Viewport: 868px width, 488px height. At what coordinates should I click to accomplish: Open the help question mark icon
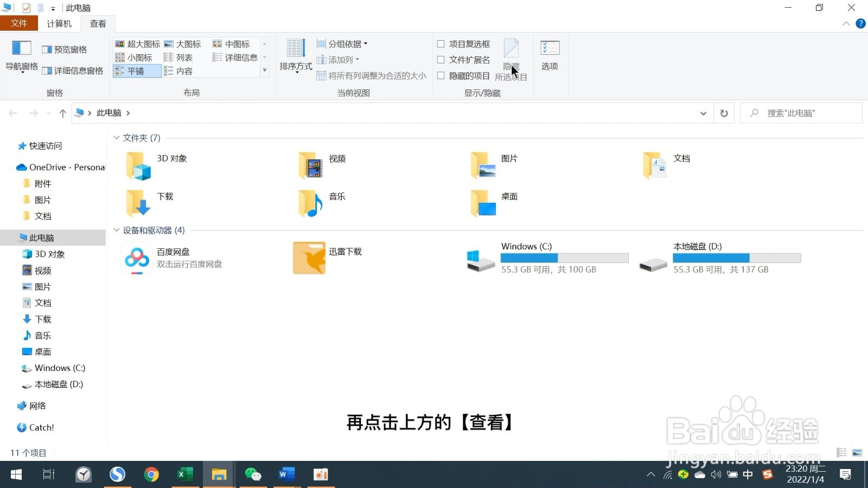pos(860,23)
